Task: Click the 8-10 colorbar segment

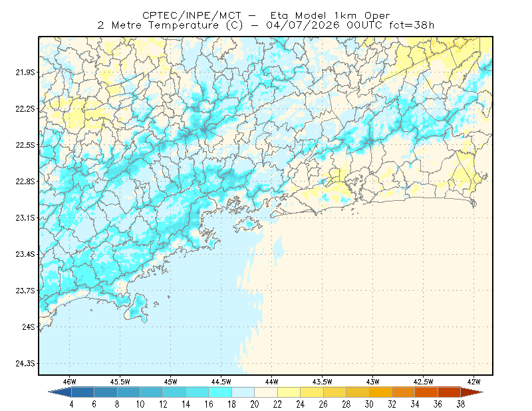Action: [128, 392]
